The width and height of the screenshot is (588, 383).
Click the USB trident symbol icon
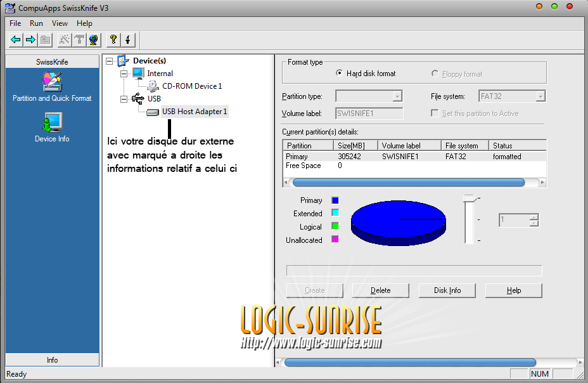pyautogui.click(x=138, y=99)
